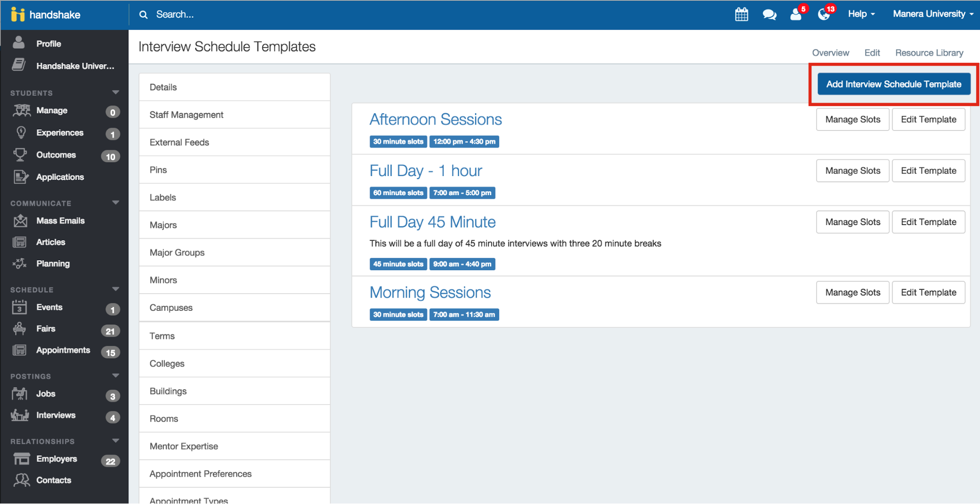980x504 pixels.
Task: Select Staff Management in settings menu
Action: pyautogui.click(x=186, y=115)
